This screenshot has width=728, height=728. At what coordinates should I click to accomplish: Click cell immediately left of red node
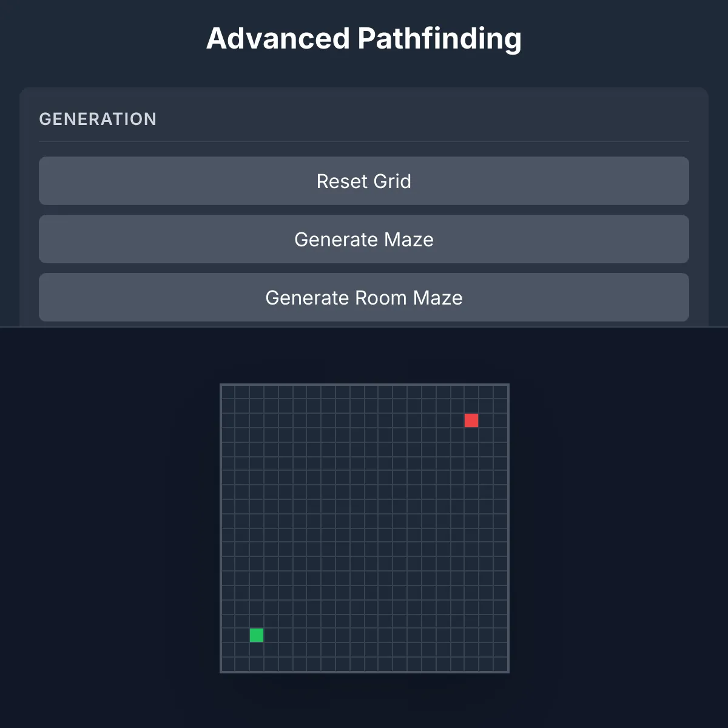457,420
